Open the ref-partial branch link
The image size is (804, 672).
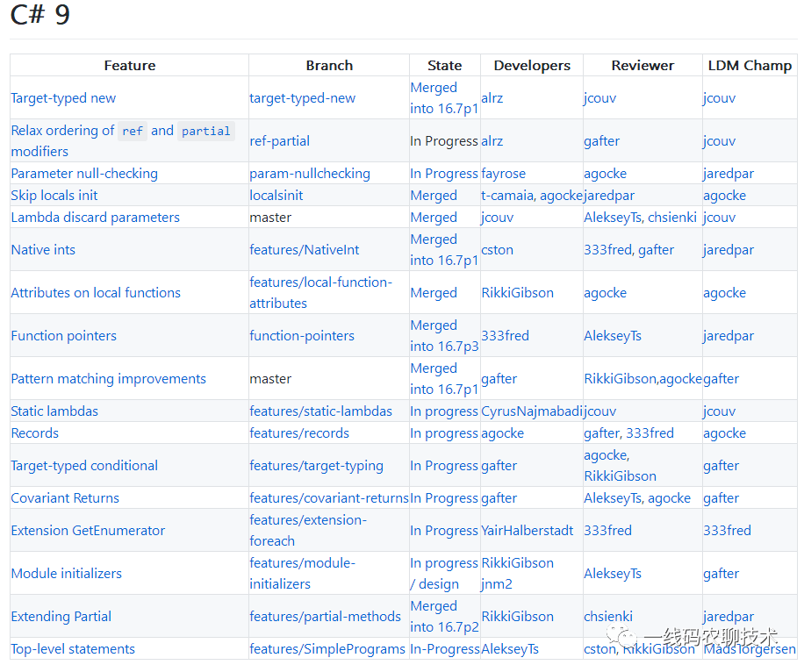[279, 141]
